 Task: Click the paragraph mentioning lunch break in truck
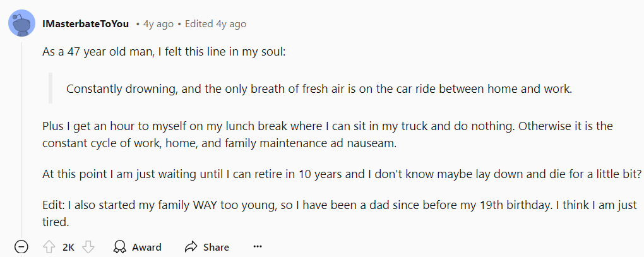point(328,135)
